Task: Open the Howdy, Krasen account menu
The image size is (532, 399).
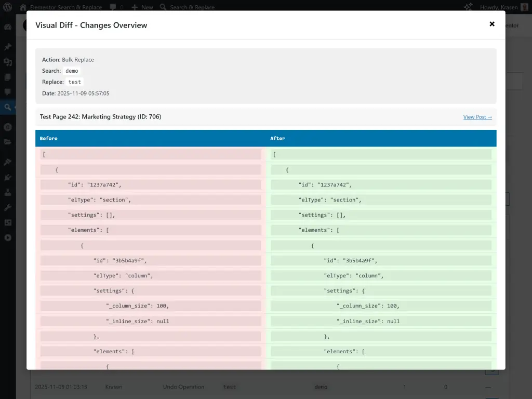Action: (499, 7)
